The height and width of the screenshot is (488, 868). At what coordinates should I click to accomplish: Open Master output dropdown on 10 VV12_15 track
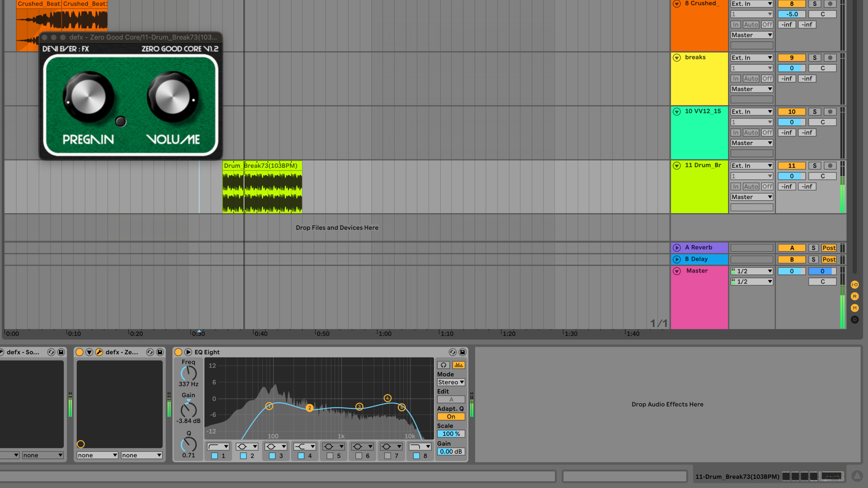[x=752, y=143]
